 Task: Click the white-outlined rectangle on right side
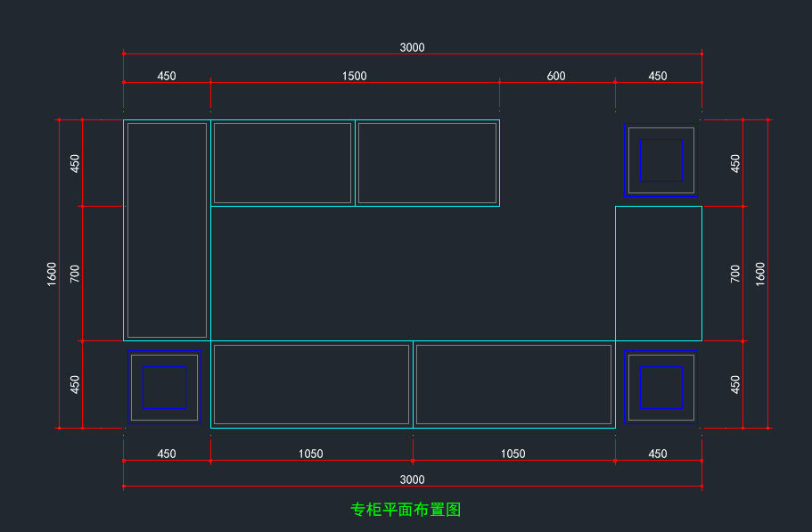click(658, 273)
